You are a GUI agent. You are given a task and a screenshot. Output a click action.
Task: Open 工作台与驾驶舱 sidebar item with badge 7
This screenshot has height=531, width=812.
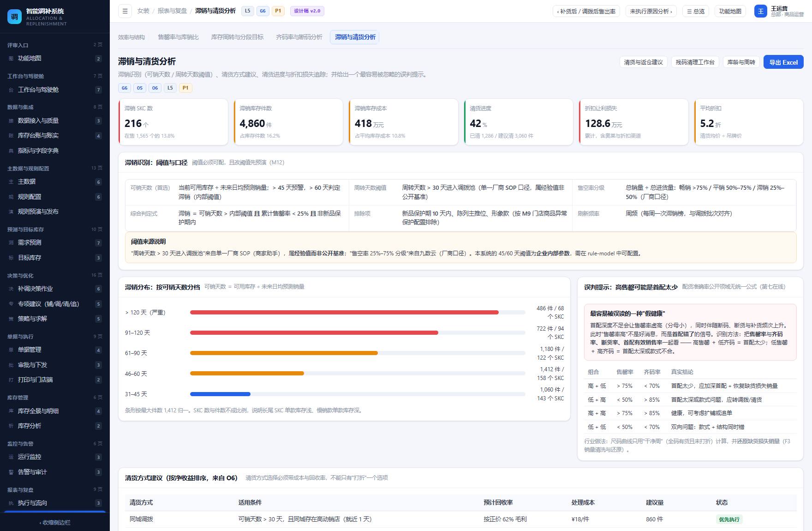click(x=55, y=90)
